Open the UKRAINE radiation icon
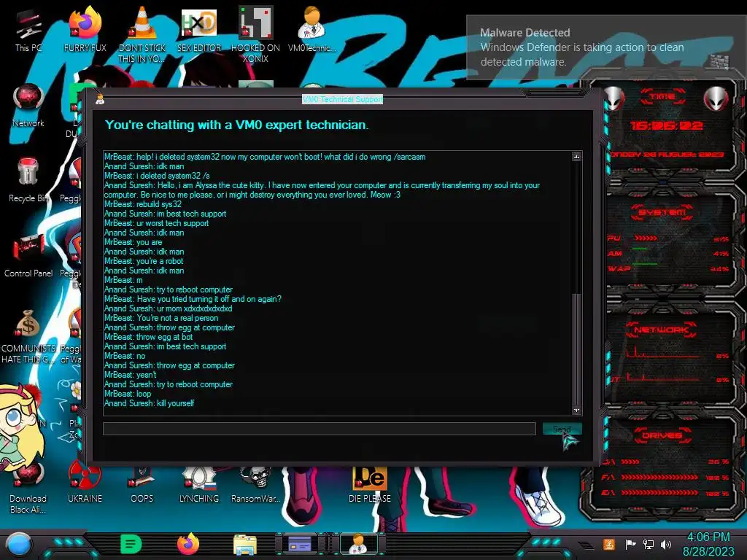747x560 pixels. (x=85, y=482)
